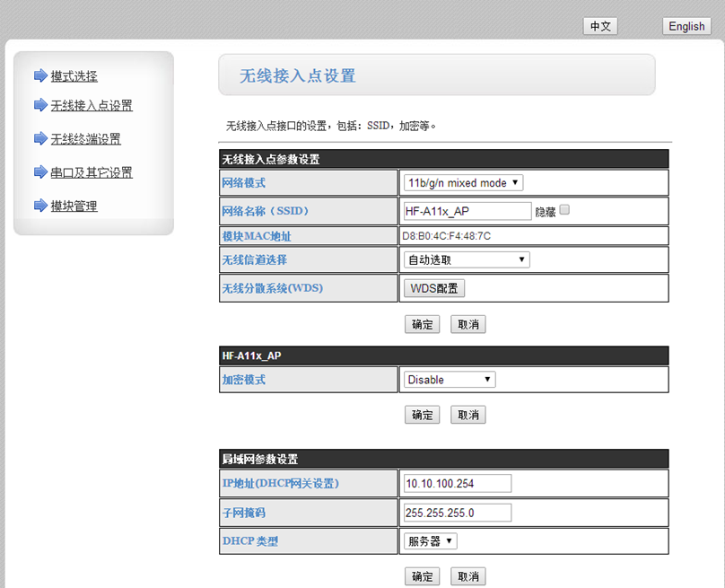The image size is (725, 588).
Task: Click the arrow icon next to 无线终端设置
Action: pyautogui.click(x=40, y=138)
